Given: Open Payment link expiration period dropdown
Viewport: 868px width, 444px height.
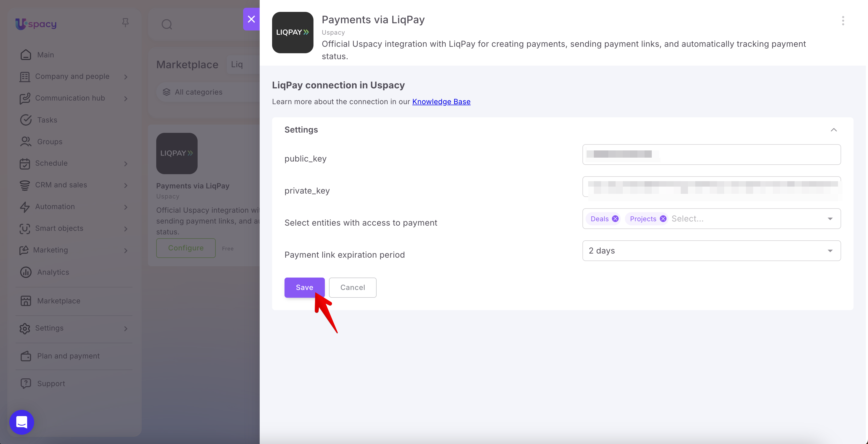Looking at the screenshot, I should pos(711,251).
